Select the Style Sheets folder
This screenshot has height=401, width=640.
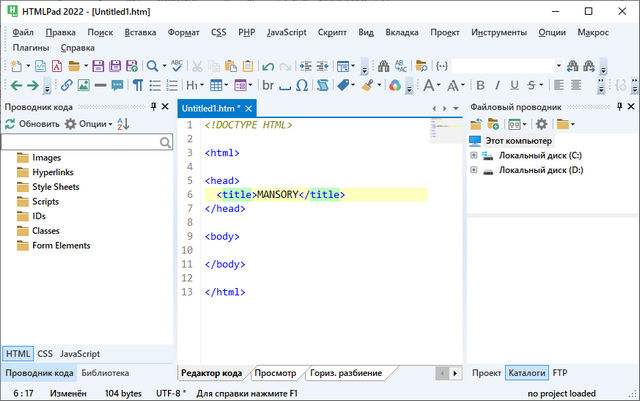[x=55, y=186]
